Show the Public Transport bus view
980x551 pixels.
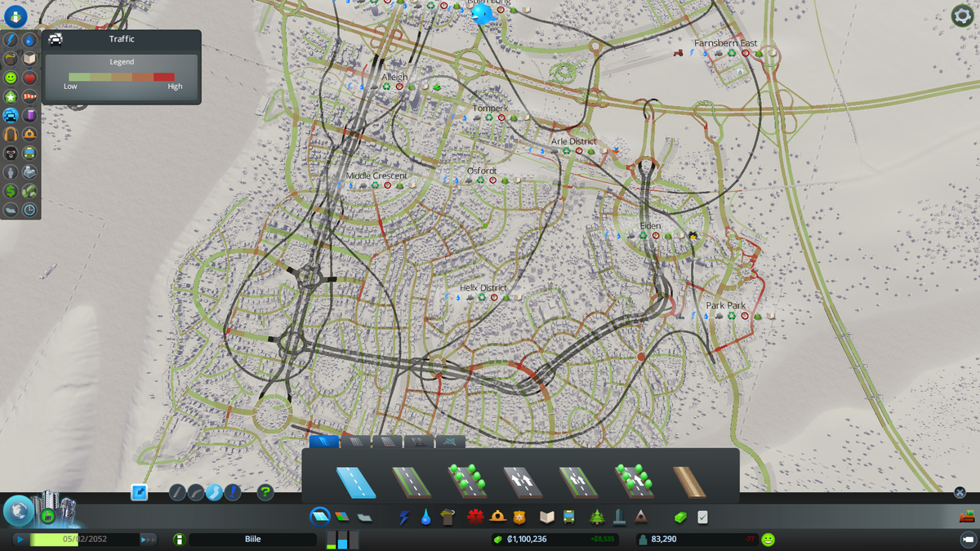coord(29,153)
